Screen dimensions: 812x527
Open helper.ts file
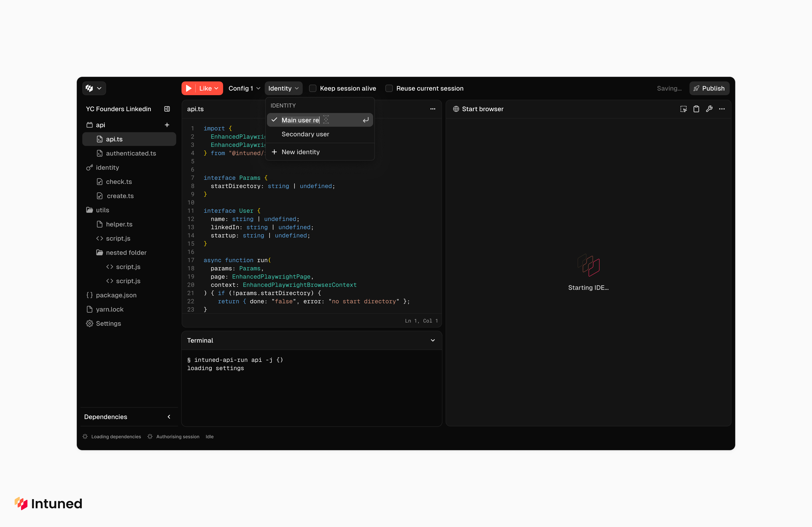tap(129, 224)
